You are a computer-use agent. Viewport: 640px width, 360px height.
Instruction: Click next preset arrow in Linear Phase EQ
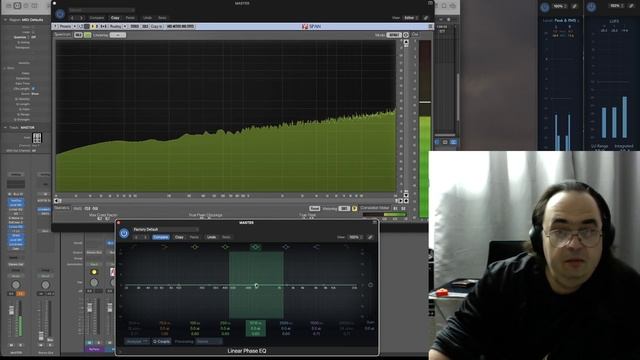click(145, 237)
